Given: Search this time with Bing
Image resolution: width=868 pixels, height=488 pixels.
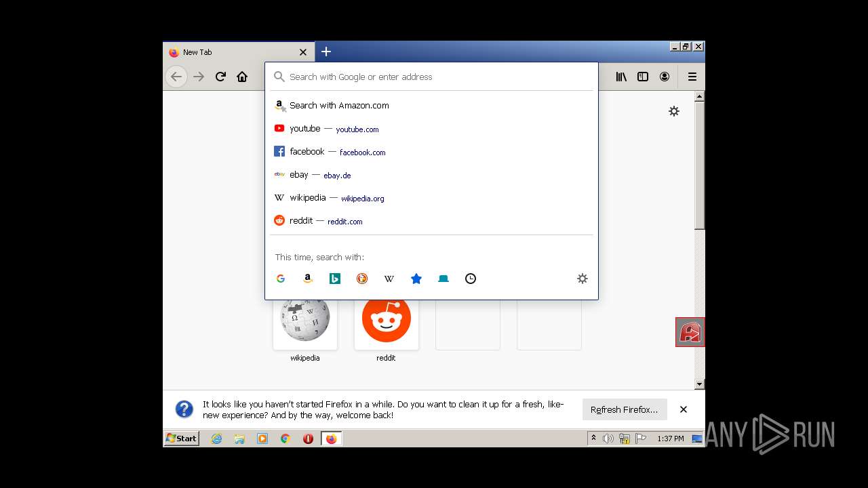Looking at the screenshot, I should click(335, 279).
